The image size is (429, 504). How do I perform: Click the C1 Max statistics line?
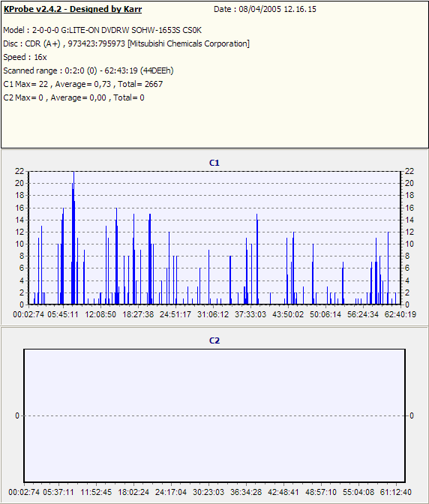(x=83, y=84)
